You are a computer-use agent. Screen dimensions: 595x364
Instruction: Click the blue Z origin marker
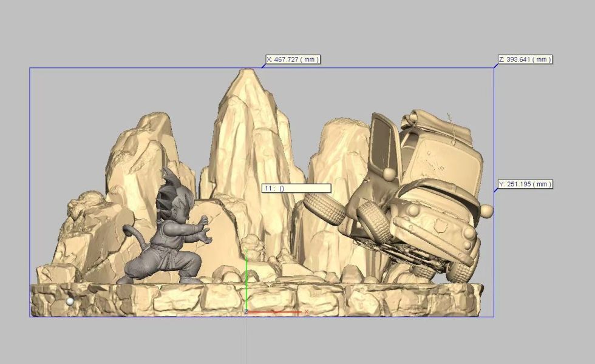point(246,312)
